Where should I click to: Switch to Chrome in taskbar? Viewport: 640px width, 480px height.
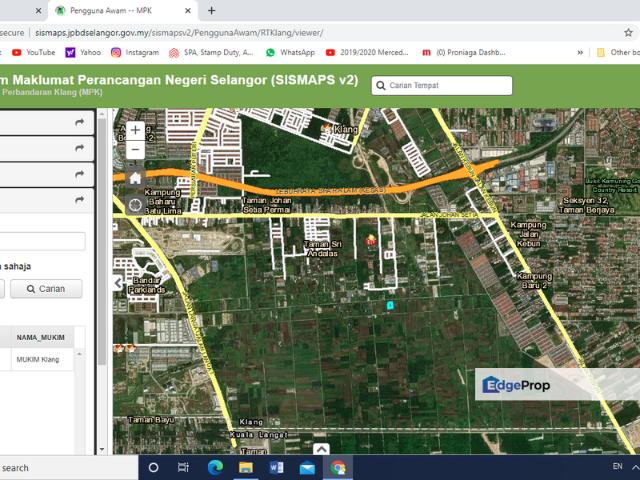338,467
